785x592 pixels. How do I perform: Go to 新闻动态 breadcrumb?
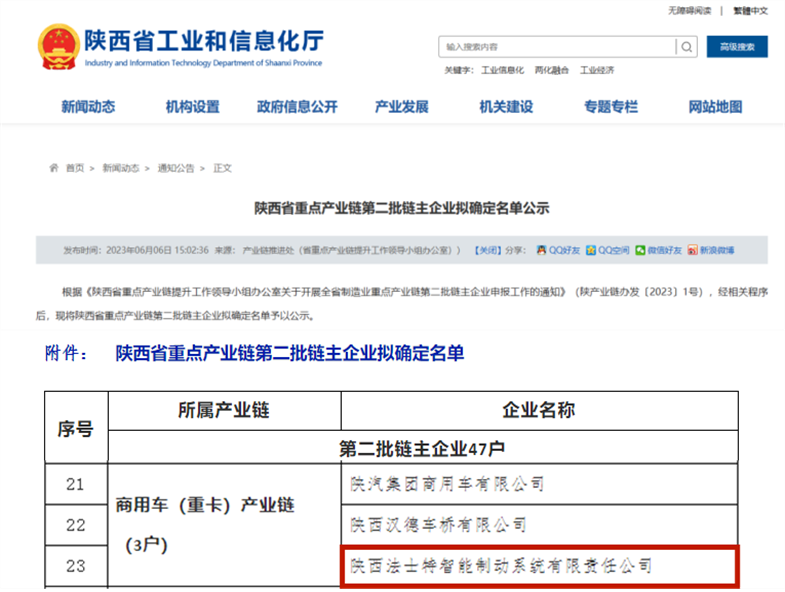click(x=121, y=168)
